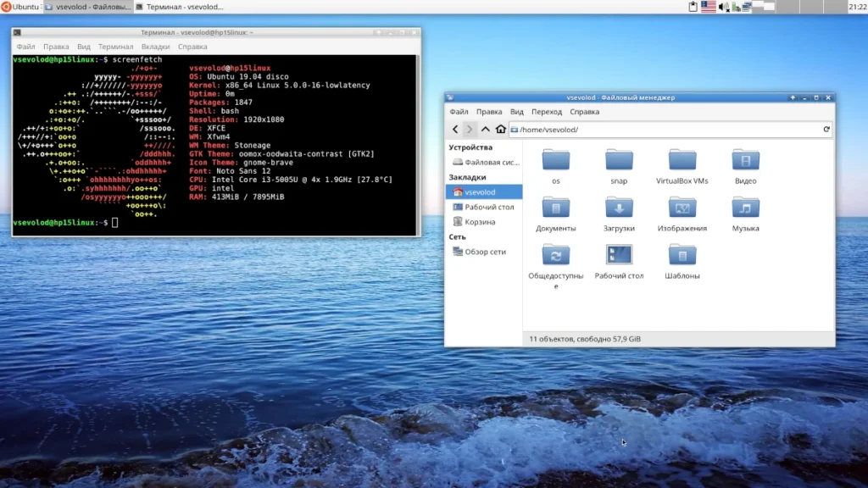
Task: Open the clipboard manager tray icon
Action: click(x=693, y=7)
